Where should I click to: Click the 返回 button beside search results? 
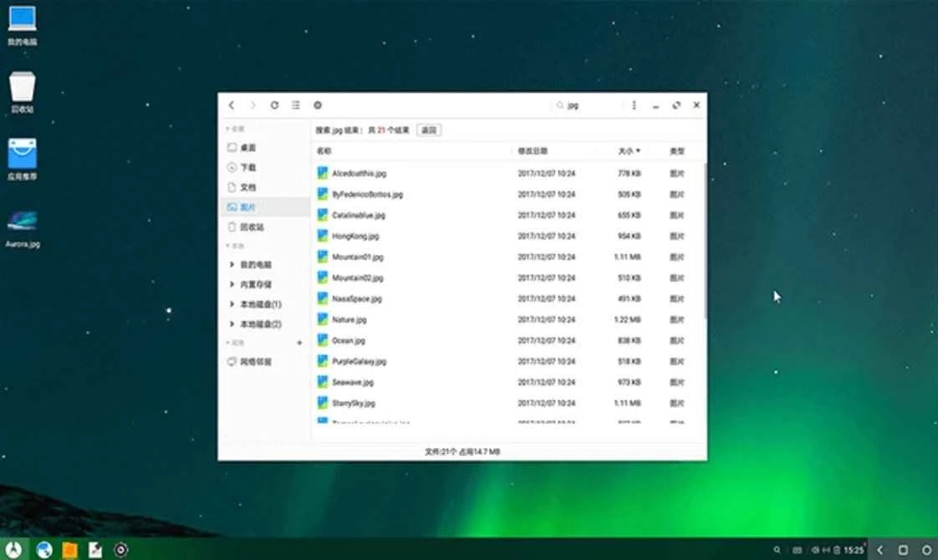[x=429, y=130]
